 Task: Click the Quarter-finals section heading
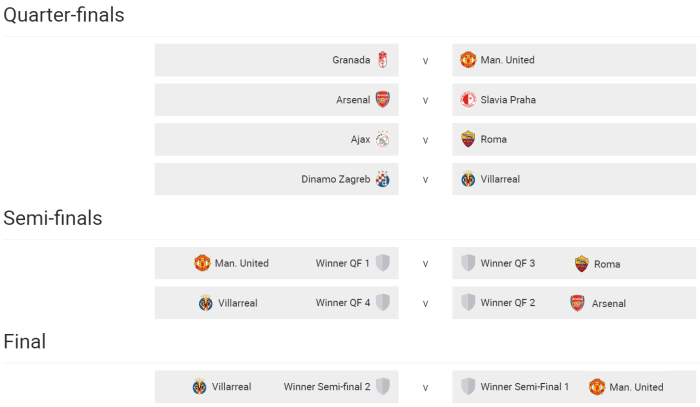click(x=64, y=15)
